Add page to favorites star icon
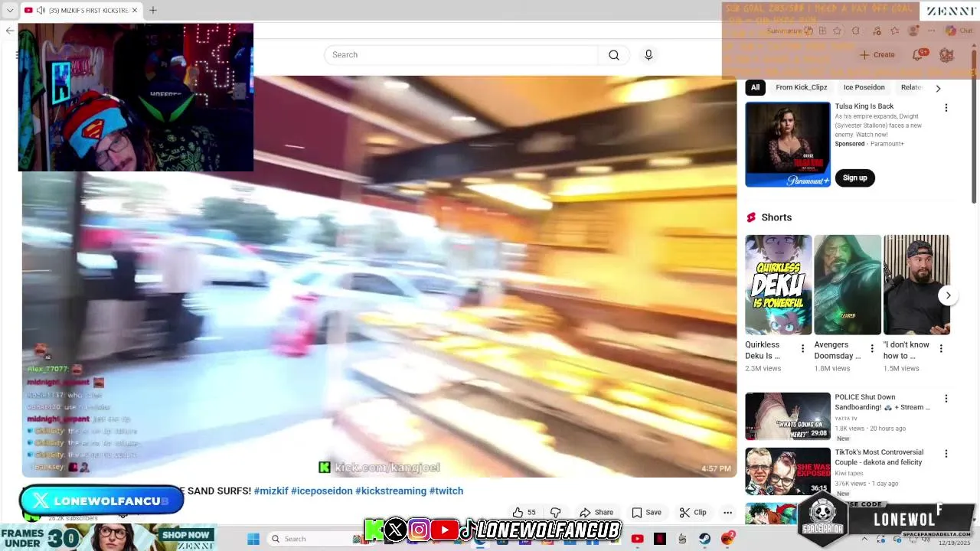980x551 pixels. [x=837, y=31]
